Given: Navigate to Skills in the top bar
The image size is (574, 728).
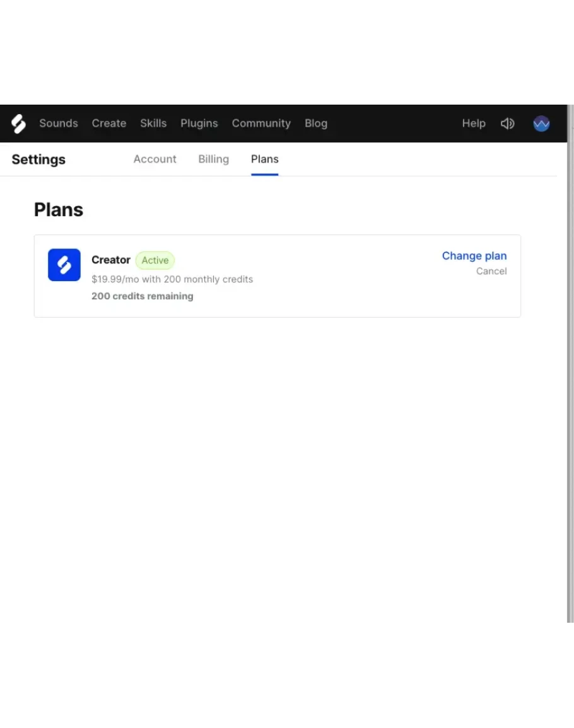Looking at the screenshot, I should (153, 124).
